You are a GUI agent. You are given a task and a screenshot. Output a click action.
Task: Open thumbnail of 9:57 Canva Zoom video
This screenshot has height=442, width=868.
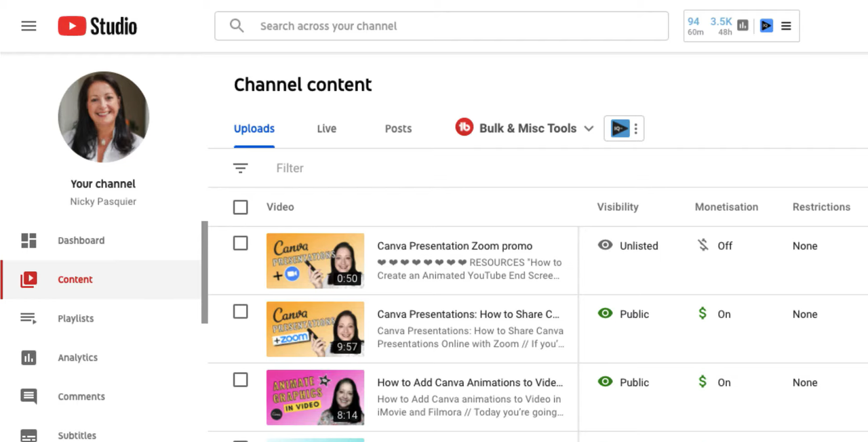pos(315,329)
